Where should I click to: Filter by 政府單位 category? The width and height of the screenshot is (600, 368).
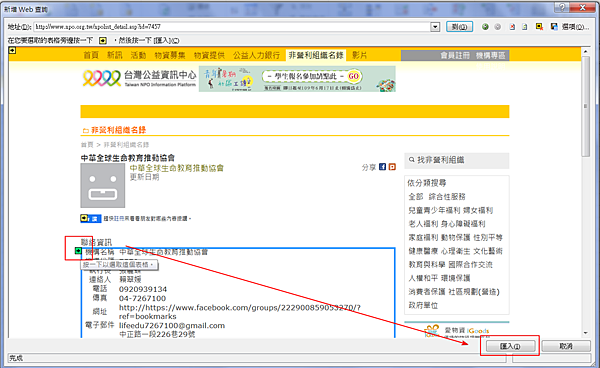(x=423, y=305)
